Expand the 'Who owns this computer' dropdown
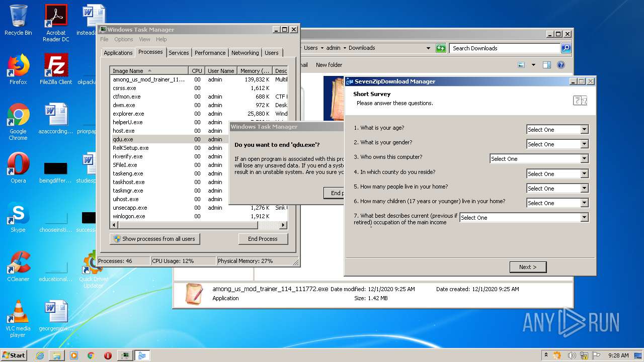The image size is (644, 362). (x=539, y=159)
